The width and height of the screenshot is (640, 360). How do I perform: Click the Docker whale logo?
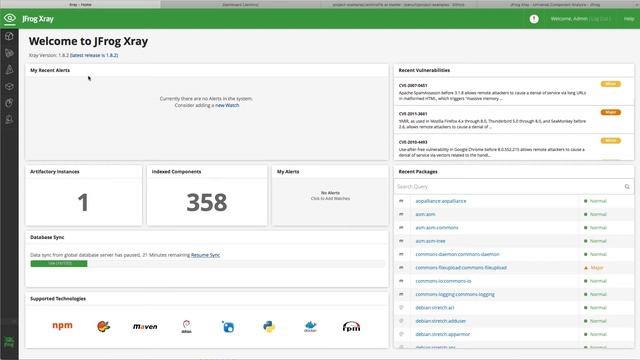(310, 327)
